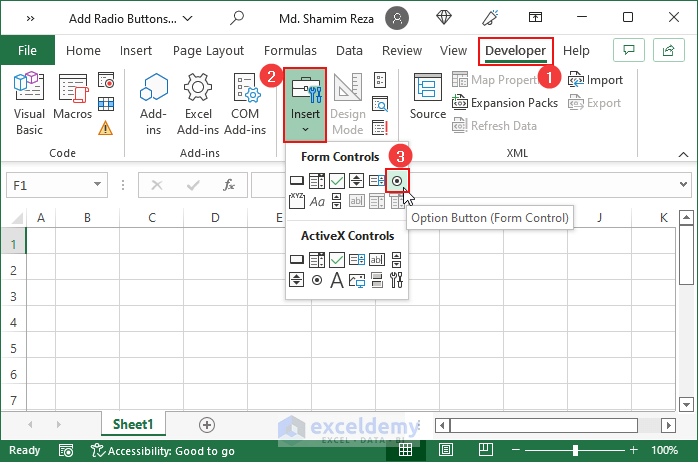This screenshot has width=698, height=462.
Task: Click Expansion Packs button
Action: 505,103
